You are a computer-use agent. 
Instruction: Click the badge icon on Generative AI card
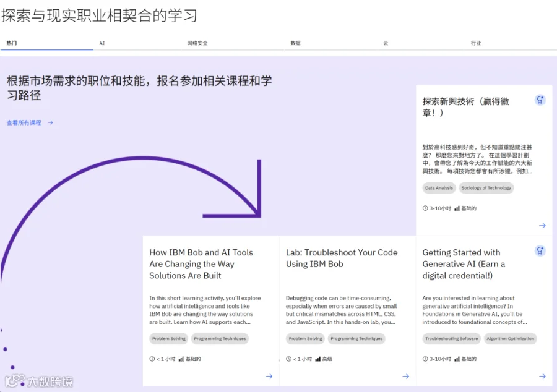point(540,251)
